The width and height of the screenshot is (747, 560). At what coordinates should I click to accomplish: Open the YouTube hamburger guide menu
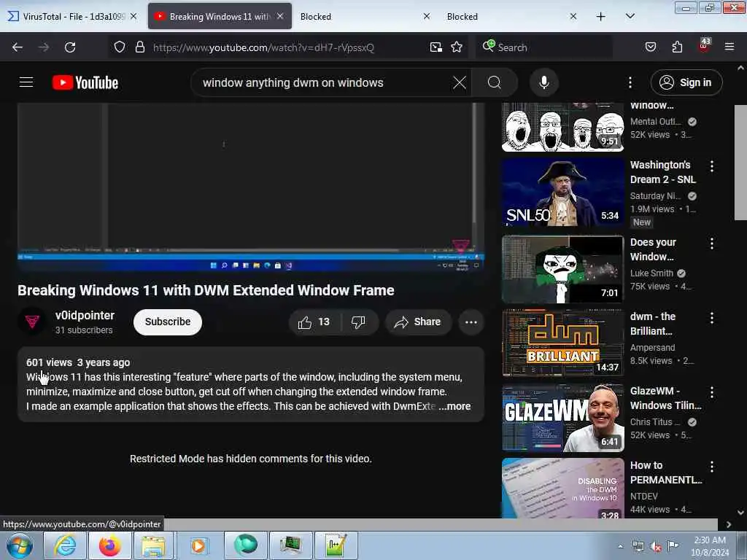click(x=26, y=82)
